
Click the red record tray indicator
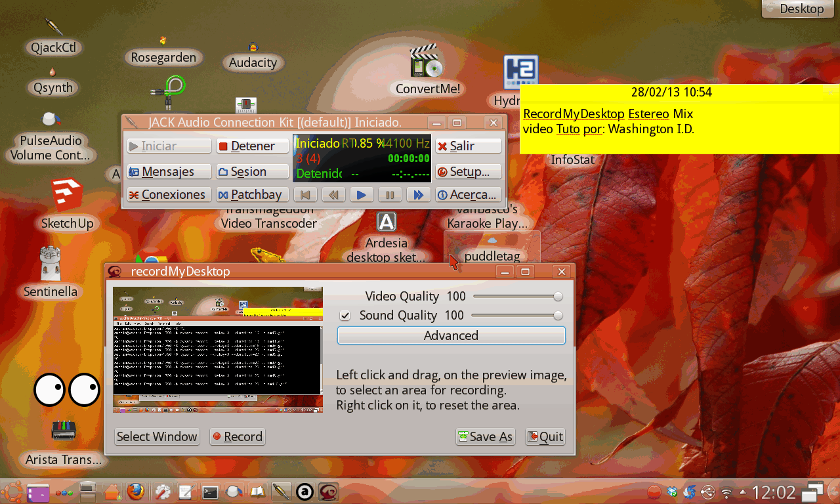tap(654, 492)
